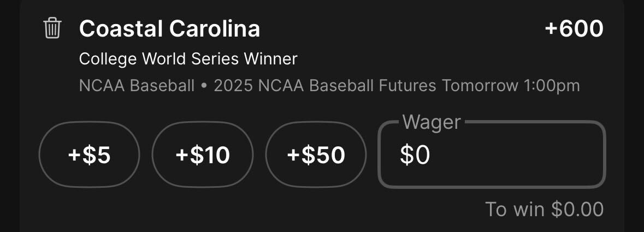
Task: Click the $0.00 potential winnings amount
Action: tap(577, 209)
